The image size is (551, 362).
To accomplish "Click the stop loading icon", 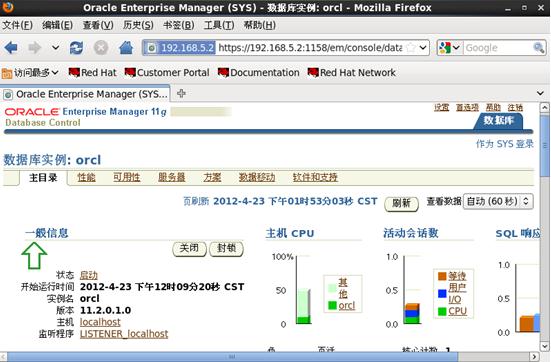I will tap(101, 47).
